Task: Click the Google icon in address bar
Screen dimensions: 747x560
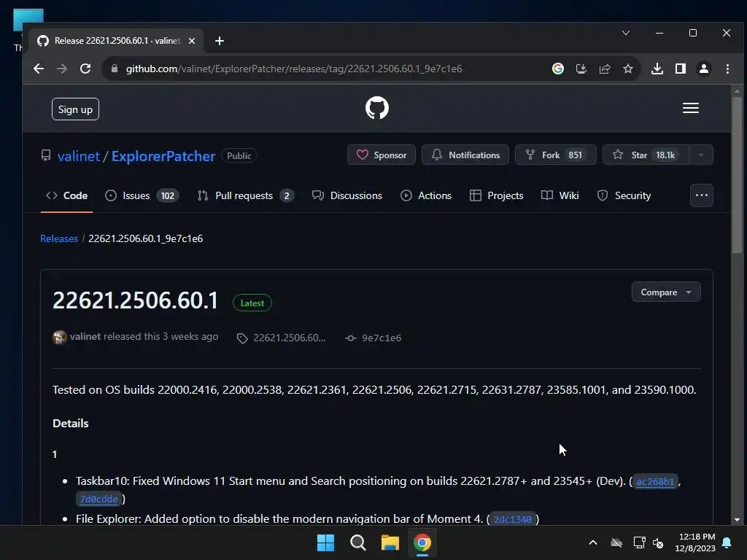Action: pos(558,69)
